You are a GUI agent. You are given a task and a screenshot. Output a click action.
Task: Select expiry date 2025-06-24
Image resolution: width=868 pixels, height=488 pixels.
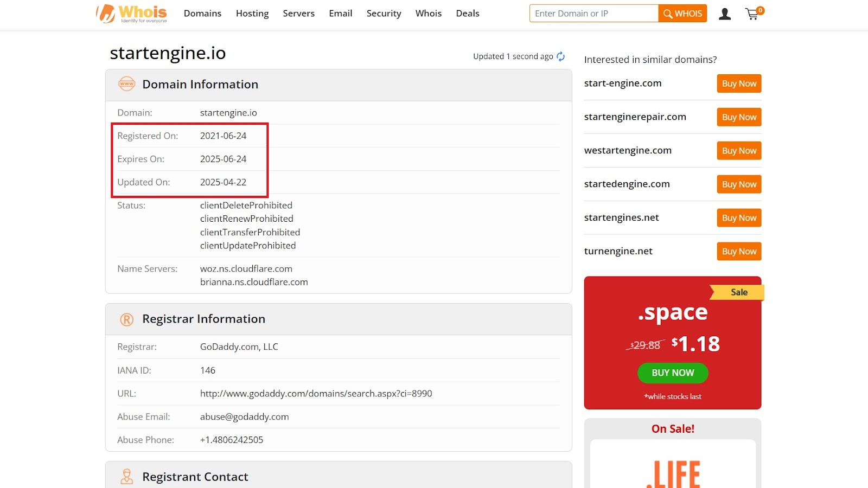tap(223, 159)
